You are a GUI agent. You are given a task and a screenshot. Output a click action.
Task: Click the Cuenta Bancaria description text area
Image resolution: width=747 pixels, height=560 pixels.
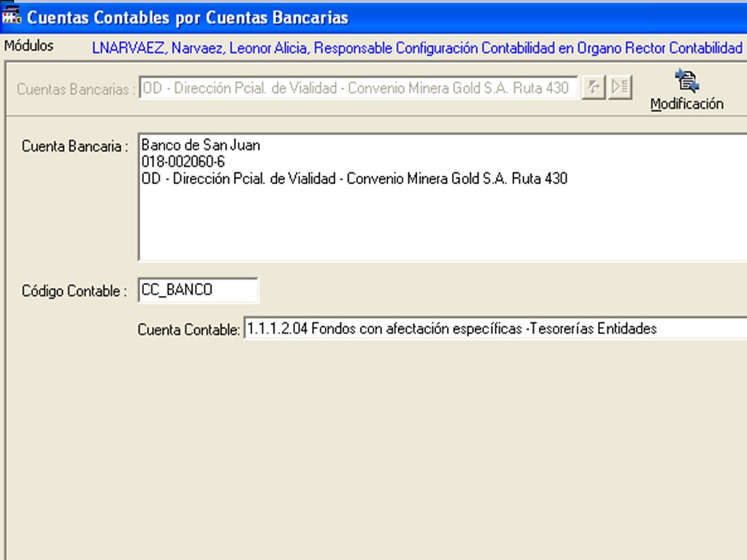[x=443, y=197]
